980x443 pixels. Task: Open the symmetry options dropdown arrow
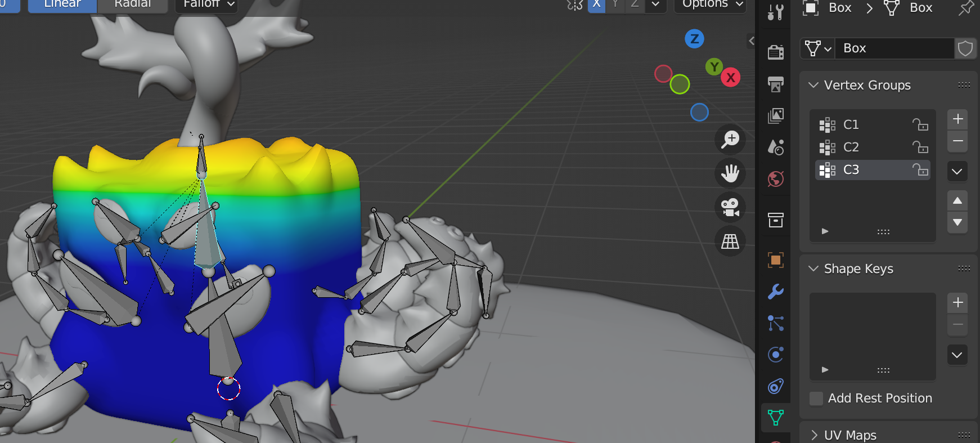(655, 5)
